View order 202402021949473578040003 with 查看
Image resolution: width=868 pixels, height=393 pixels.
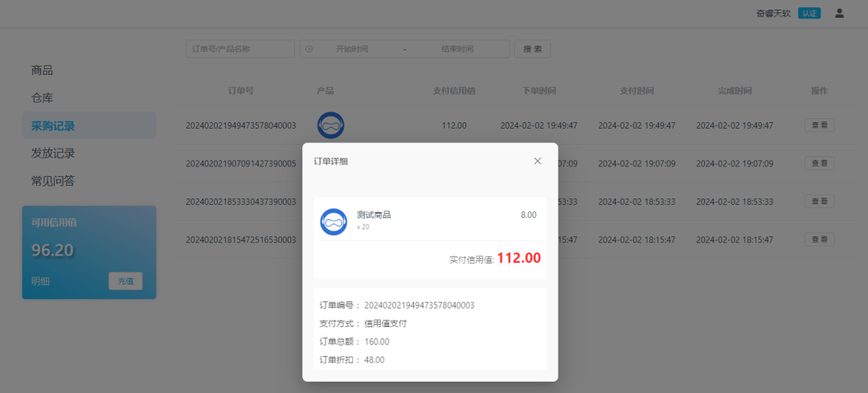[819, 125]
